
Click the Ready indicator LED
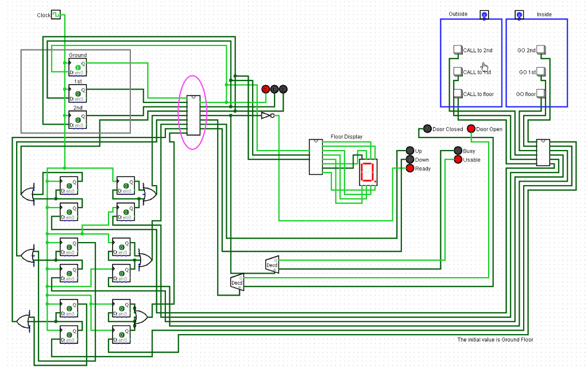click(x=409, y=168)
